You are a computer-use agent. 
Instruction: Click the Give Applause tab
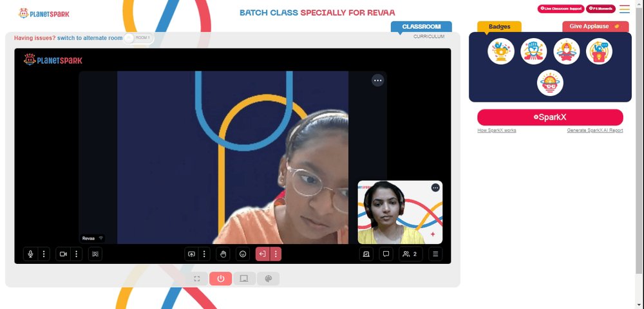[595, 26]
